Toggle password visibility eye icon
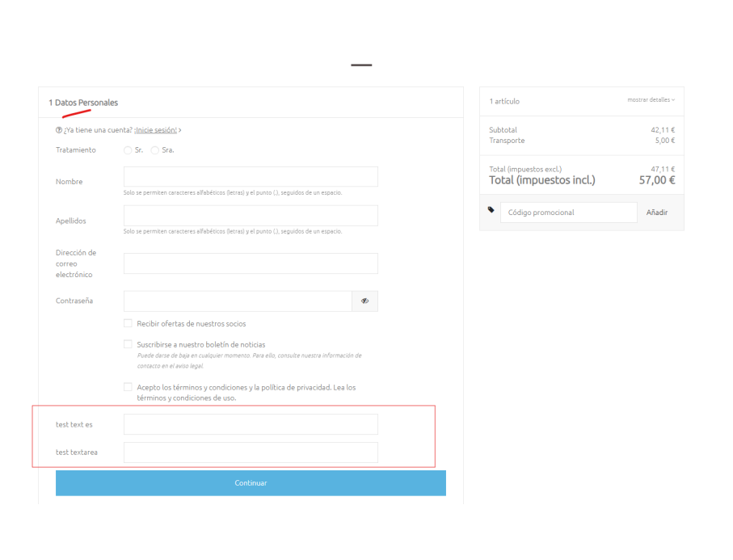 pyautogui.click(x=364, y=301)
